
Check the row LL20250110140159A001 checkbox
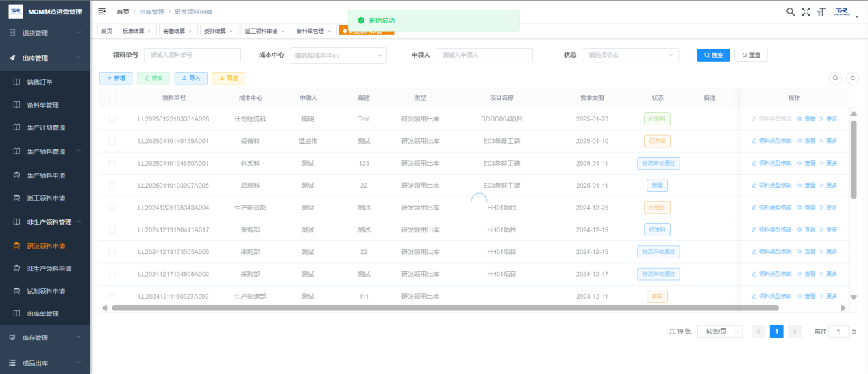[x=112, y=141]
